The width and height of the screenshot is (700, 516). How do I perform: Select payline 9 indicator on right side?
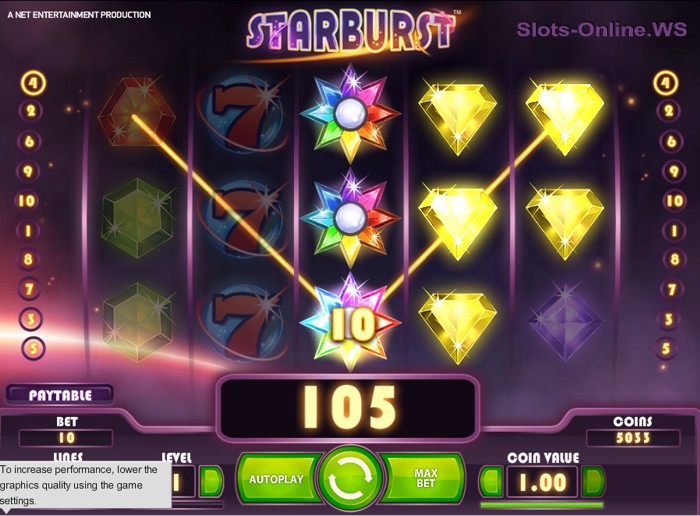(674, 171)
